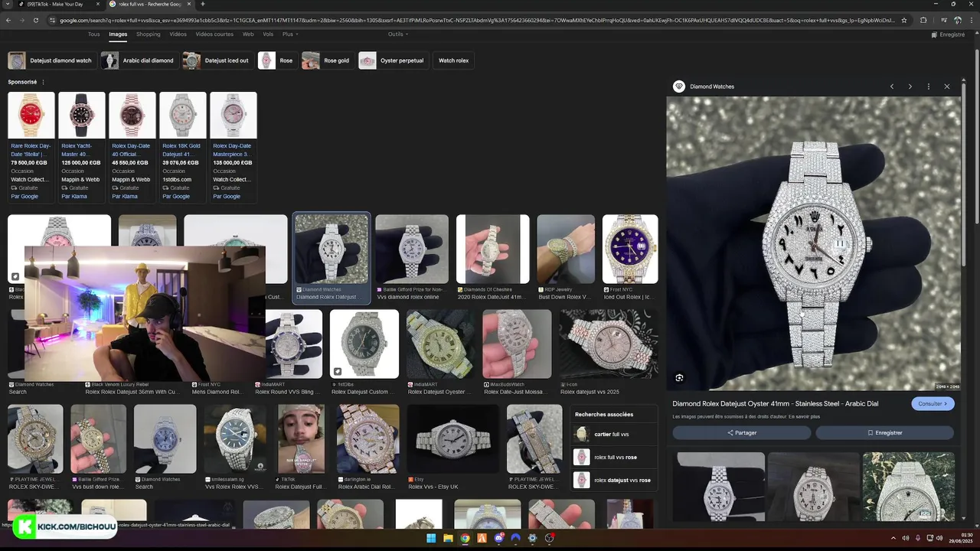Viewport: 980px width, 551px height.
Task: Open the Rolex 18K Gold Datejust 41 sponsored listing
Action: click(x=183, y=146)
